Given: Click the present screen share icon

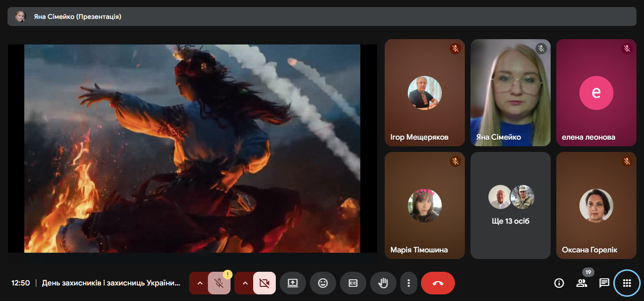Looking at the screenshot, I should point(293,283).
